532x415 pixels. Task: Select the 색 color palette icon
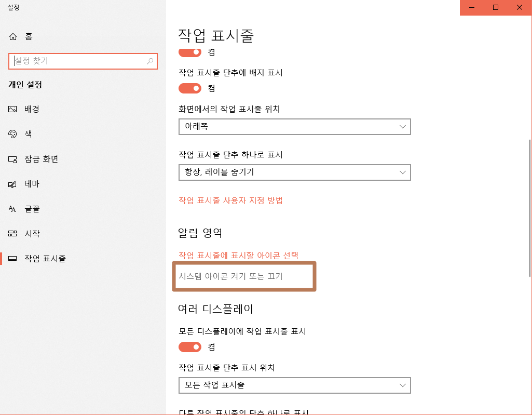12,134
